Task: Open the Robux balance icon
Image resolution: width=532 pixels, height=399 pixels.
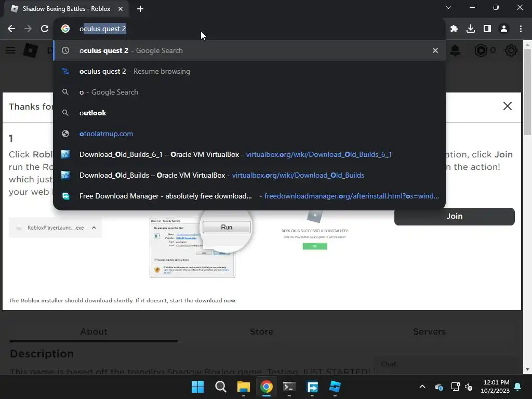Action: (481, 50)
